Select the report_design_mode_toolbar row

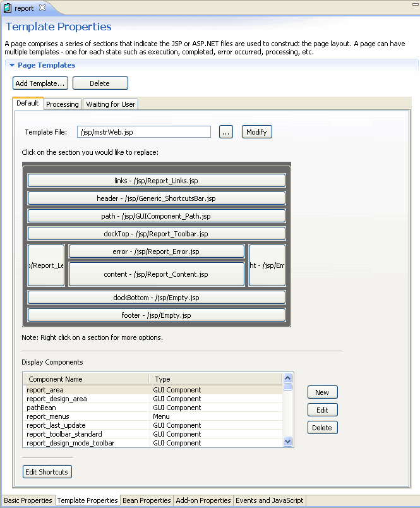click(x=153, y=443)
